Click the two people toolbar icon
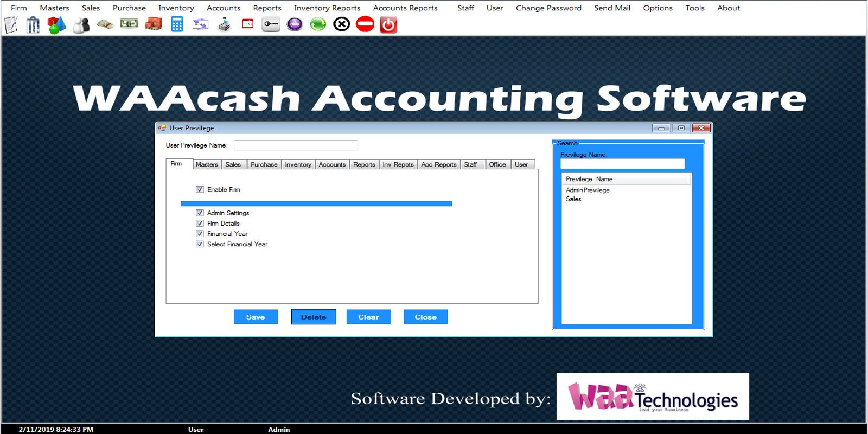The height and width of the screenshot is (434, 868). [x=81, y=25]
